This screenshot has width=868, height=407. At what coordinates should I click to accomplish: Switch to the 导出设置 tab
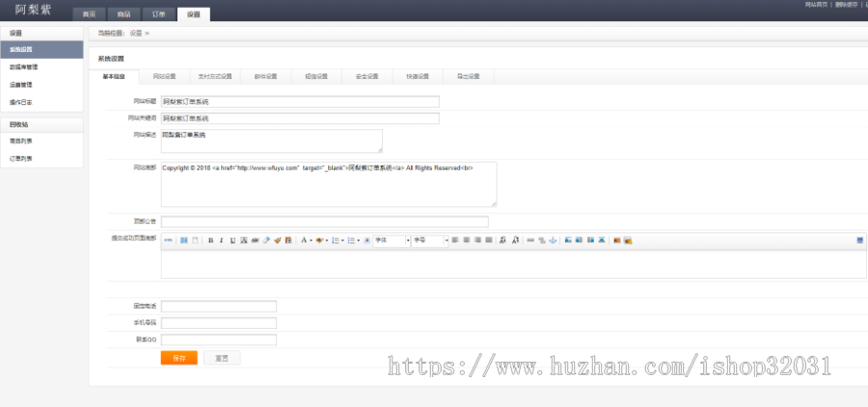[469, 76]
